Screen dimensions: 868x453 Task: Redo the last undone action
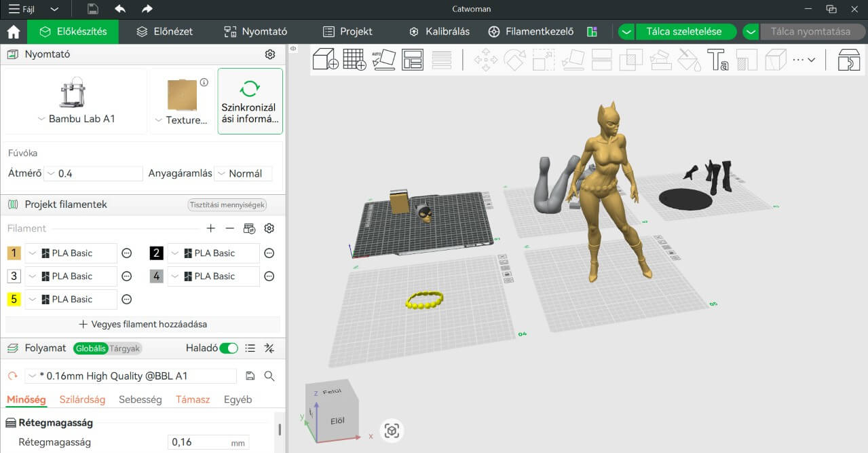tap(147, 9)
